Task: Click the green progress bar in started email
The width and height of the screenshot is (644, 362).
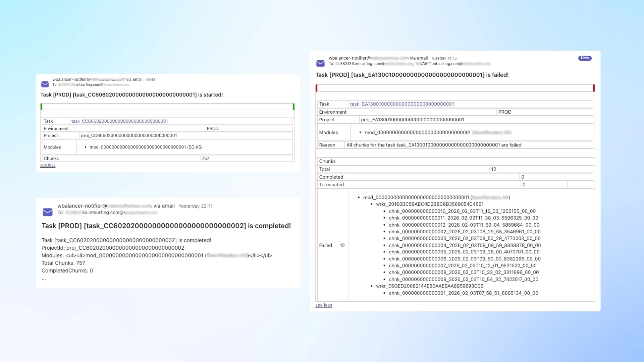Action: (x=167, y=107)
